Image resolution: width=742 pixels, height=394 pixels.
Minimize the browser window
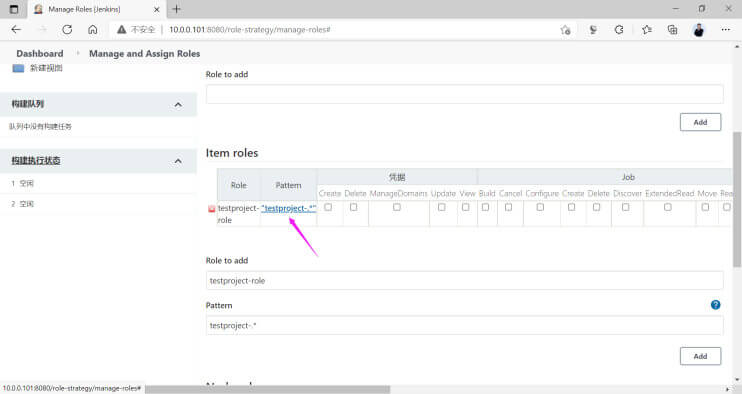click(676, 9)
